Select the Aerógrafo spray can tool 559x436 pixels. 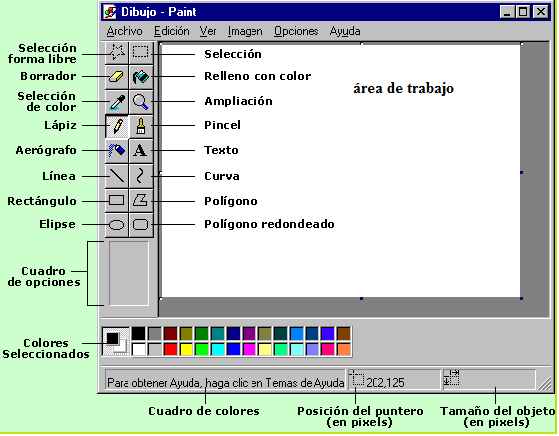coord(117,150)
